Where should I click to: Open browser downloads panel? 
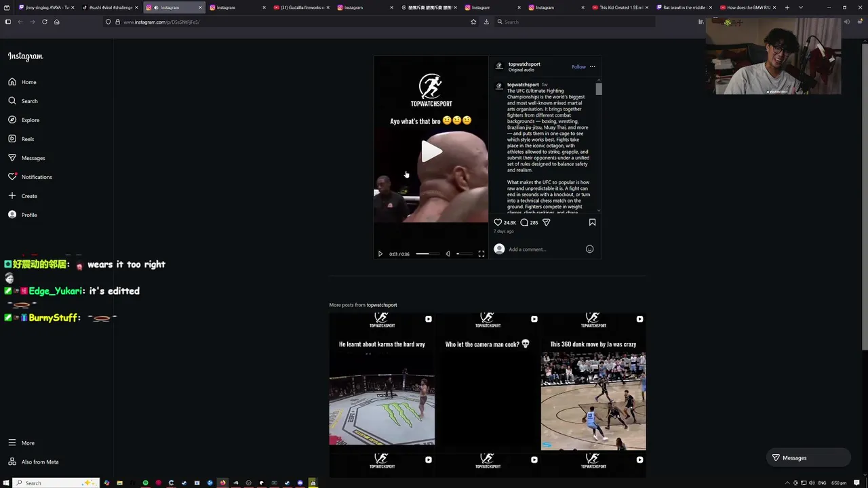pyautogui.click(x=486, y=22)
